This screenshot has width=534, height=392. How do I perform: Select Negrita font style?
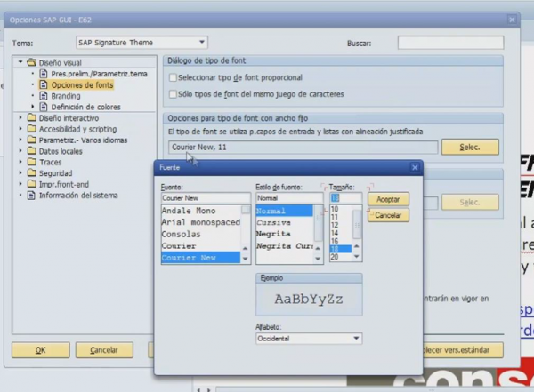(285, 234)
